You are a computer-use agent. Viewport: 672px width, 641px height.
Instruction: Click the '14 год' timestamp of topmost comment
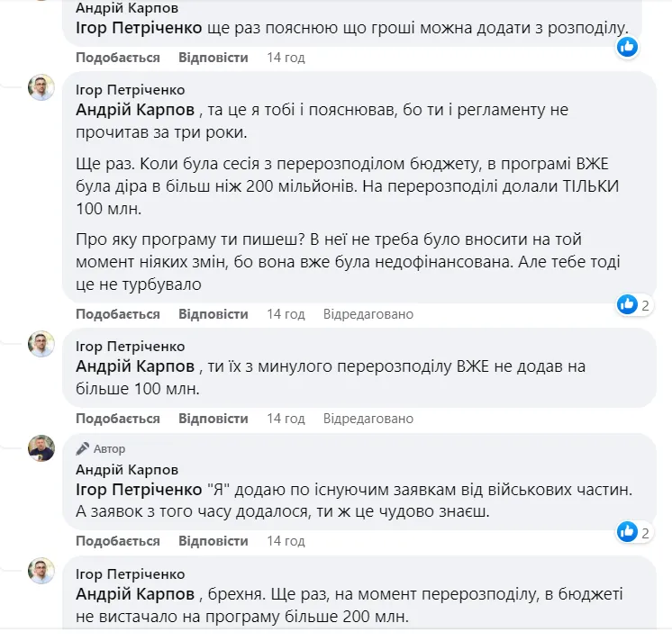pyautogui.click(x=286, y=58)
